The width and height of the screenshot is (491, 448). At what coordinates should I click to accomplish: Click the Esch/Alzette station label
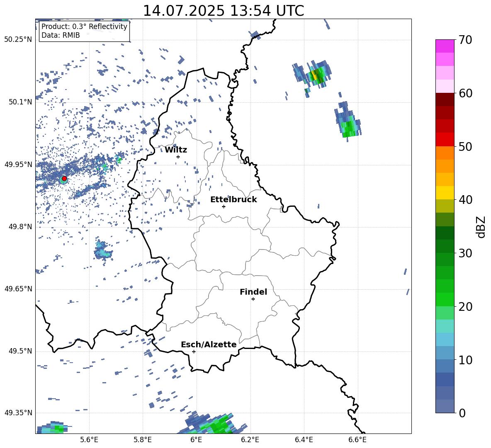(x=209, y=344)
